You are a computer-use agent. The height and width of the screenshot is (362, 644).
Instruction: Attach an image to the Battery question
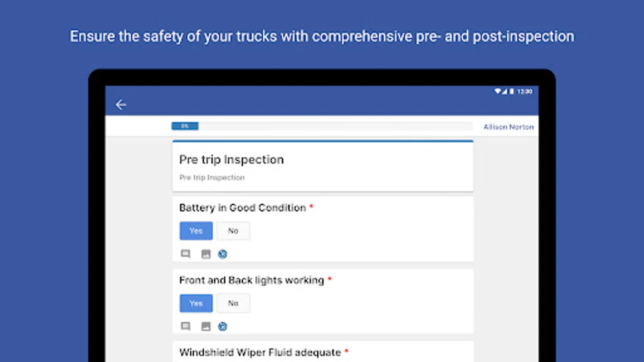pyautogui.click(x=206, y=254)
